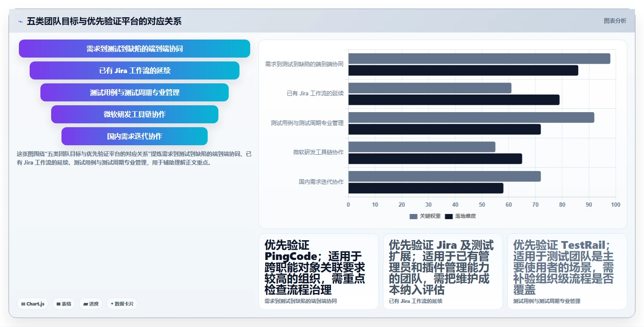This screenshot has width=644, height=327.
Task: Click PingCode card caption 需求到测试到缺陷的端到端协同
Action: pyautogui.click(x=301, y=301)
